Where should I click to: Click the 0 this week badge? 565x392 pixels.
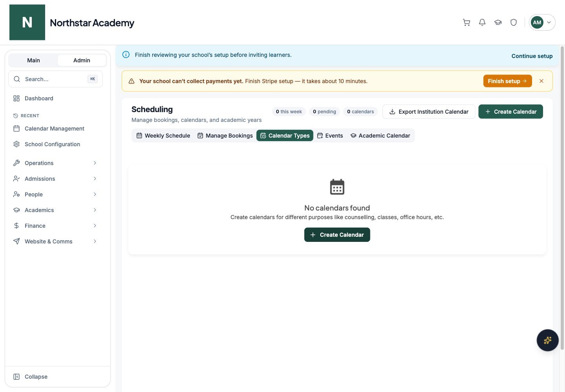pyautogui.click(x=289, y=112)
